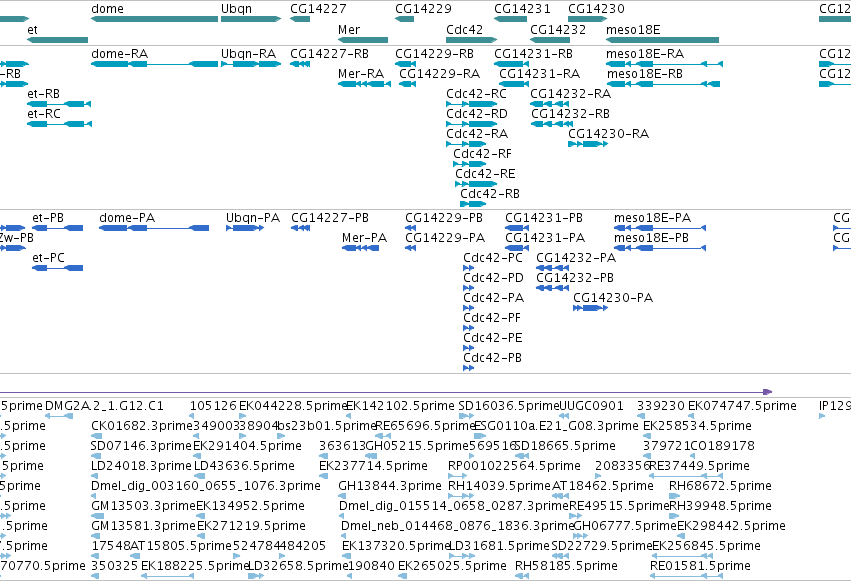This screenshot has height=581, width=851.
Task: Click the et gene bar
Action: pos(58,40)
